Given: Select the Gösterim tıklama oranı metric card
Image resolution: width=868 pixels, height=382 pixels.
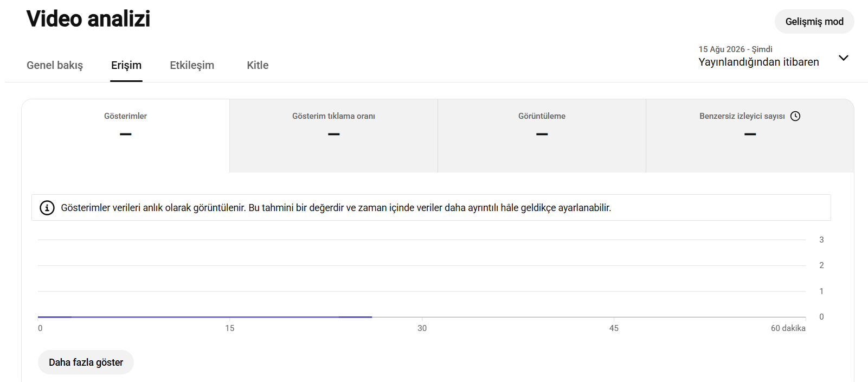Looking at the screenshot, I should [333, 136].
